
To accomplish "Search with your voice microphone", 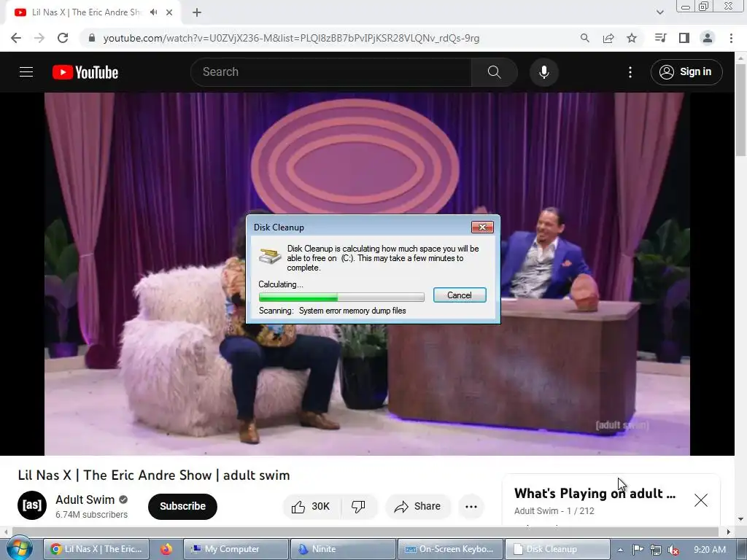I will pos(544,72).
